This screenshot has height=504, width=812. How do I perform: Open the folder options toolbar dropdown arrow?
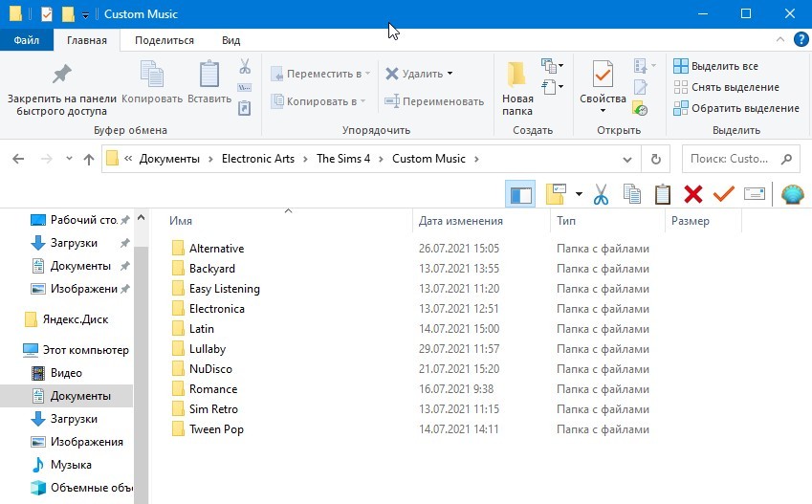579,195
